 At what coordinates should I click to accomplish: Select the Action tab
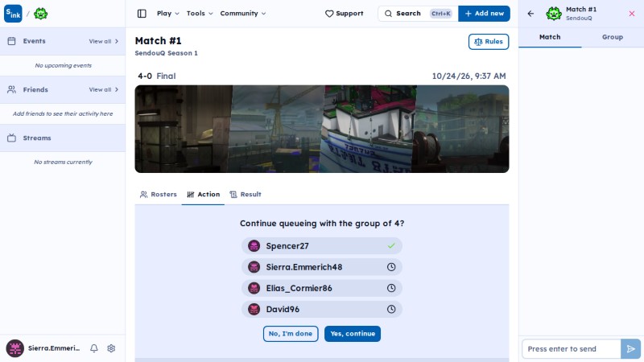click(204, 195)
